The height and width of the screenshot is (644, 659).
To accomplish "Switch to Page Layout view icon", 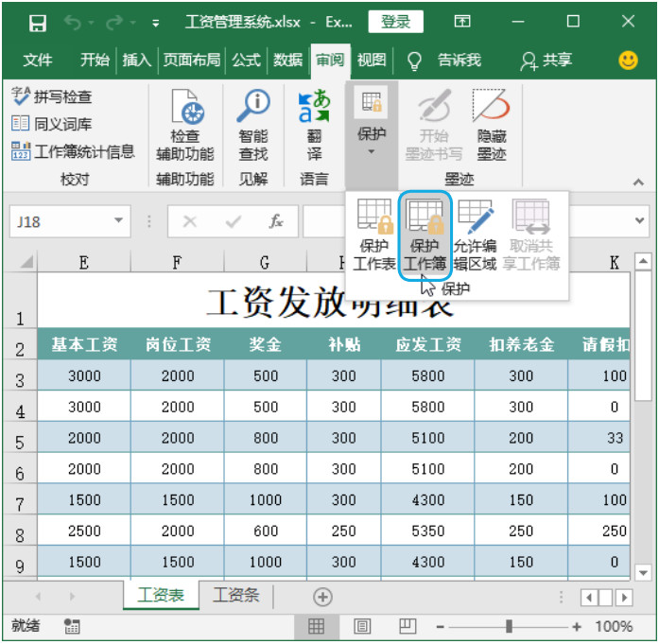I will [362, 626].
